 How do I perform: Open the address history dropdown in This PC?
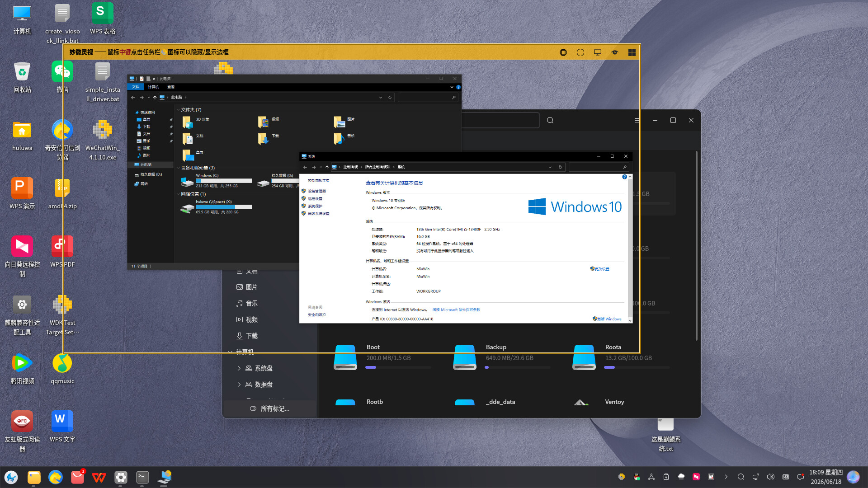(381, 97)
